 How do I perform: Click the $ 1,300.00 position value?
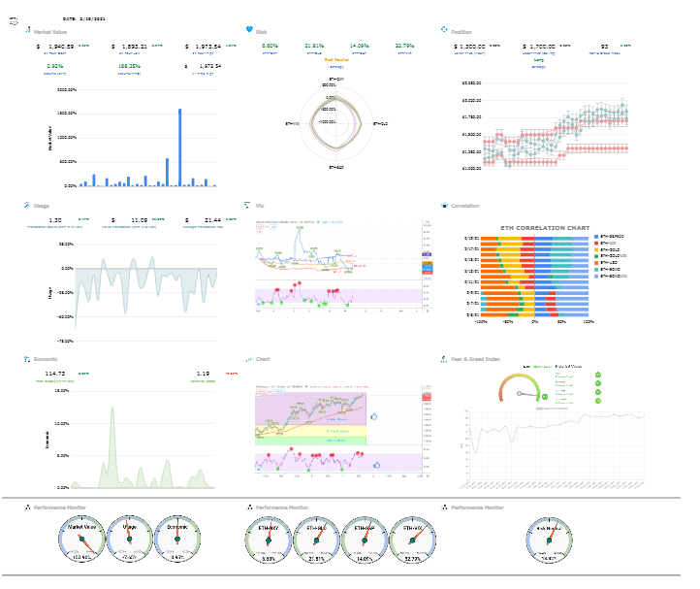pyautogui.click(x=469, y=47)
